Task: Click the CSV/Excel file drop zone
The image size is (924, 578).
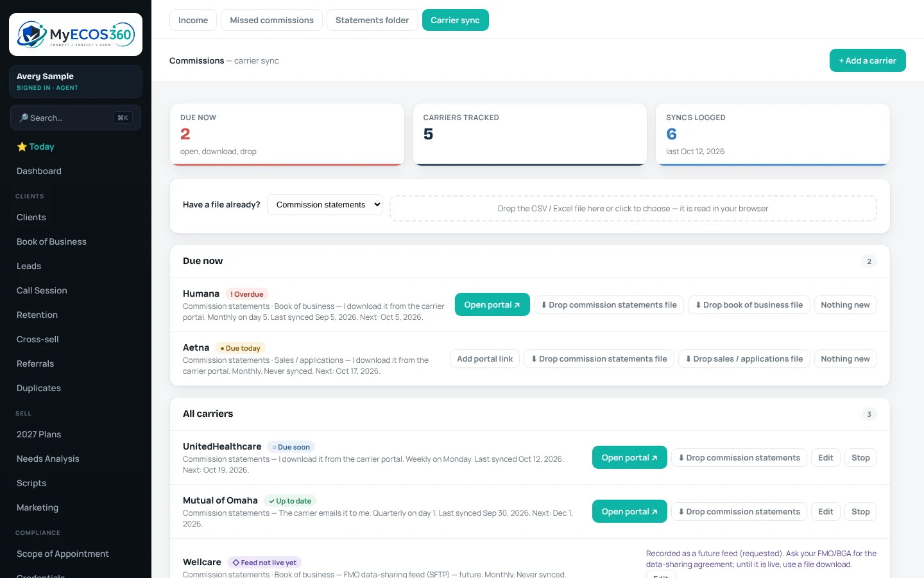Action: (x=633, y=209)
